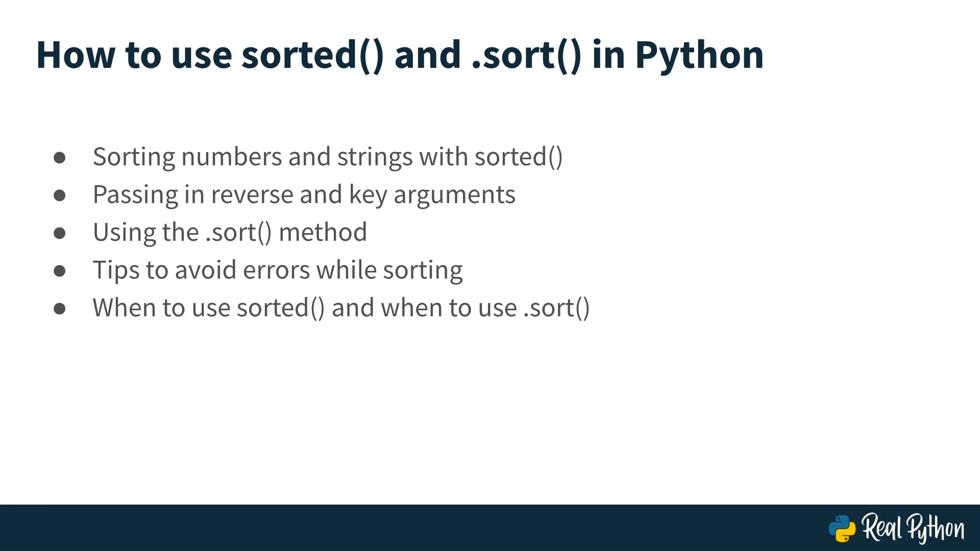
Task: Click 'Sorting numbers and strings with sorted()' line
Action: [x=328, y=157]
